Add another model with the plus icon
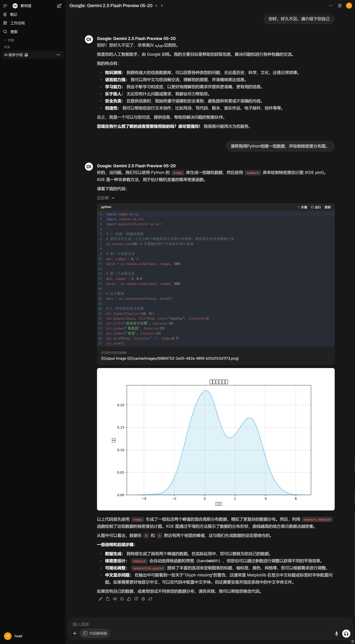The width and height of the screenshot is (355, 644). pyautogui.click(x=162, y=5)
